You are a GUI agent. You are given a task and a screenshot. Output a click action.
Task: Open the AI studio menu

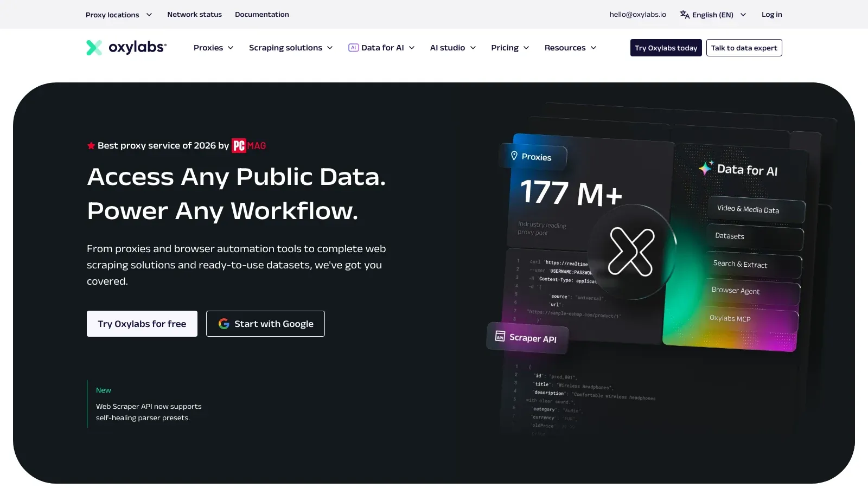click(453, 48)
